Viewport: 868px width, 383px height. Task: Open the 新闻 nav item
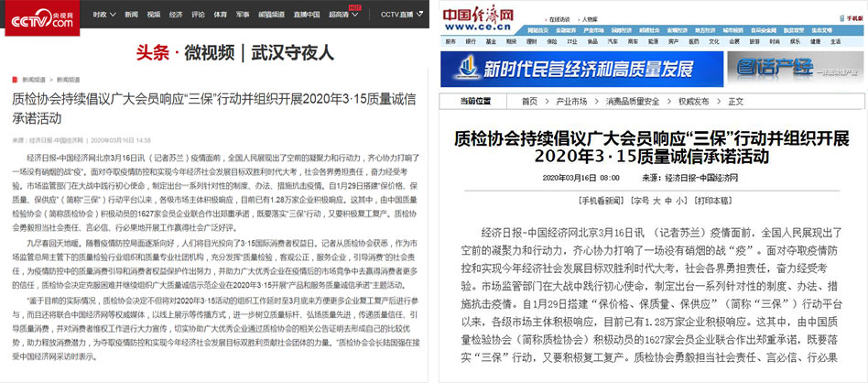(132, 16)
